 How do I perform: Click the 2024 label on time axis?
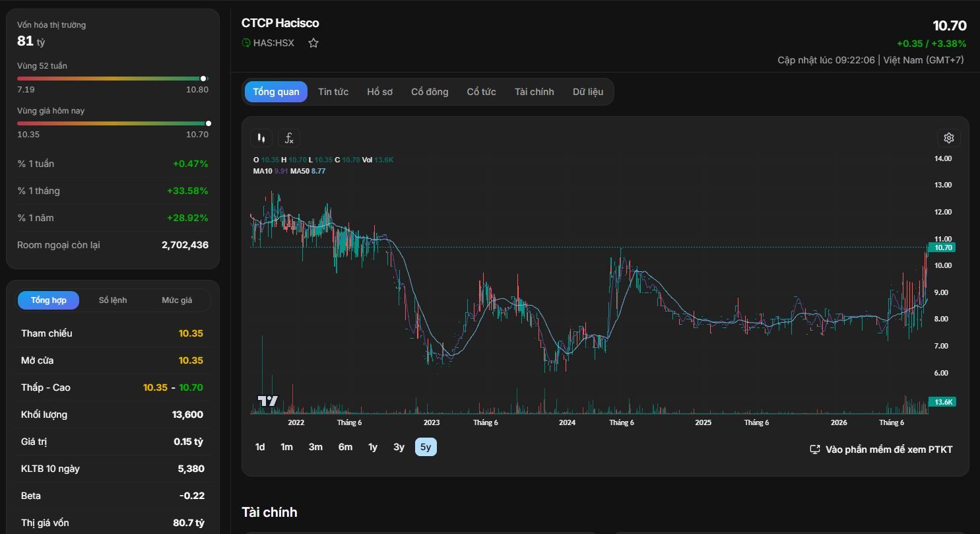click(567, 422)
